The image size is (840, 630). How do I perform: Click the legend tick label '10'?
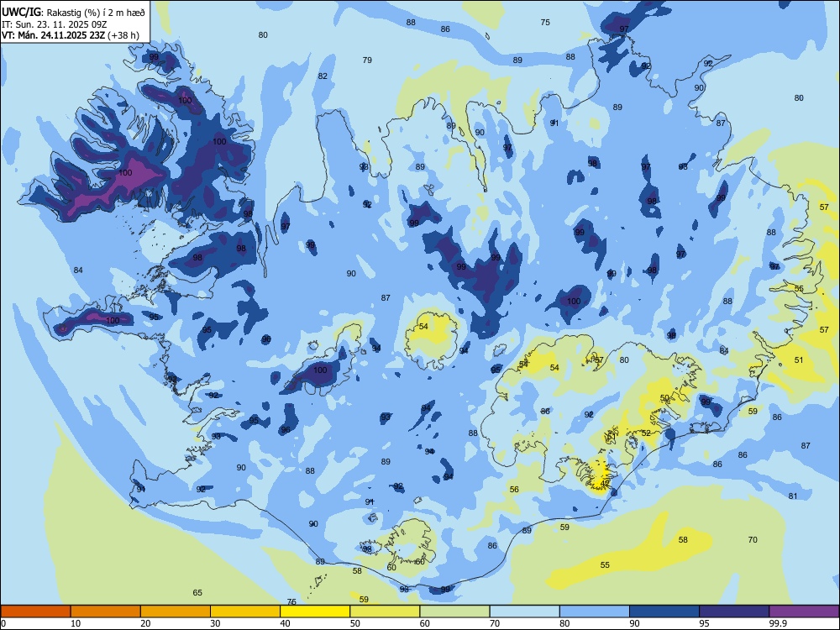pyautogui.click(x=76, y=623)
